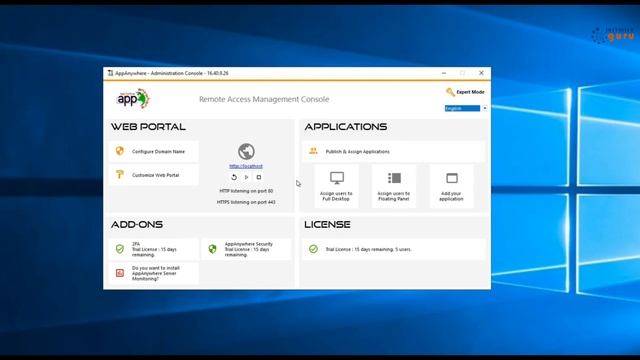
Task: Click HTTPS listening on port 443 text
Action: coord(246,202)
